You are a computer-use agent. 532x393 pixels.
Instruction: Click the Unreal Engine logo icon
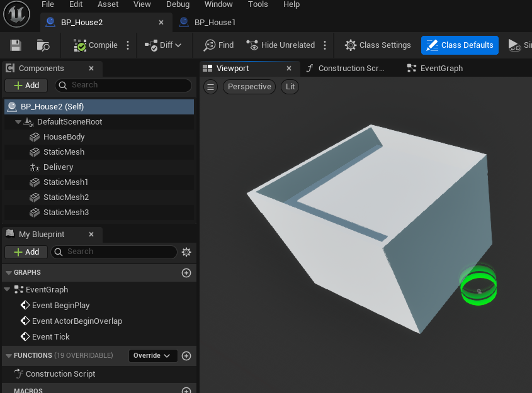click(16, 14)
